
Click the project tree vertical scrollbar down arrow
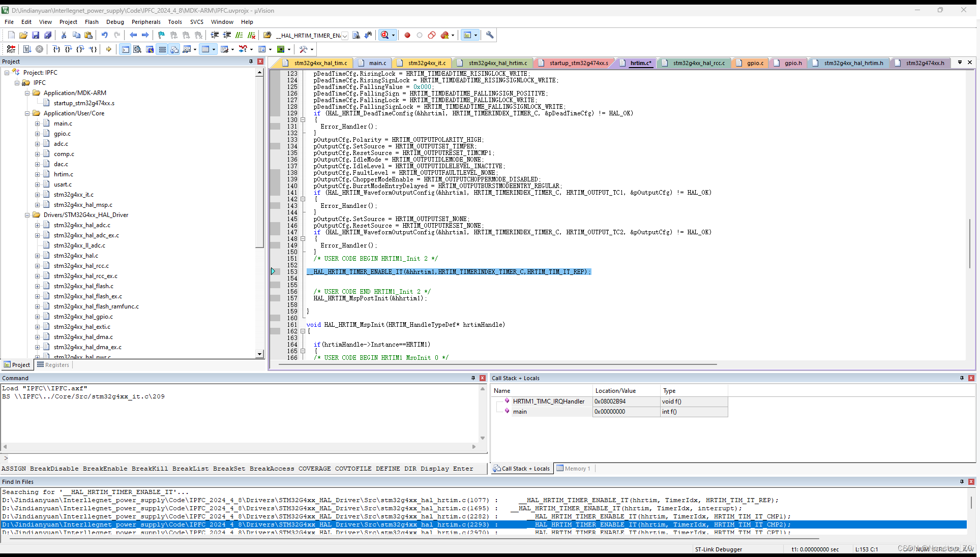(x=259, y=354)
